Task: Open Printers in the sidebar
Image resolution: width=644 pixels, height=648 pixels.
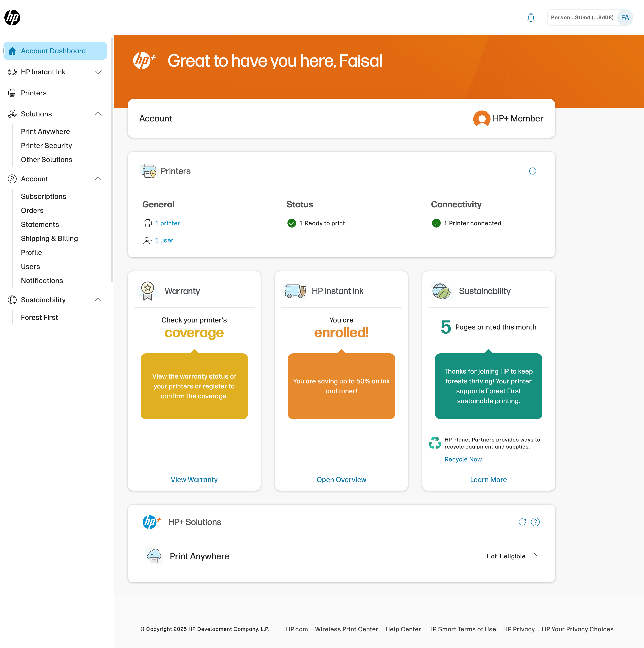Action: click(x=34, y=93)
